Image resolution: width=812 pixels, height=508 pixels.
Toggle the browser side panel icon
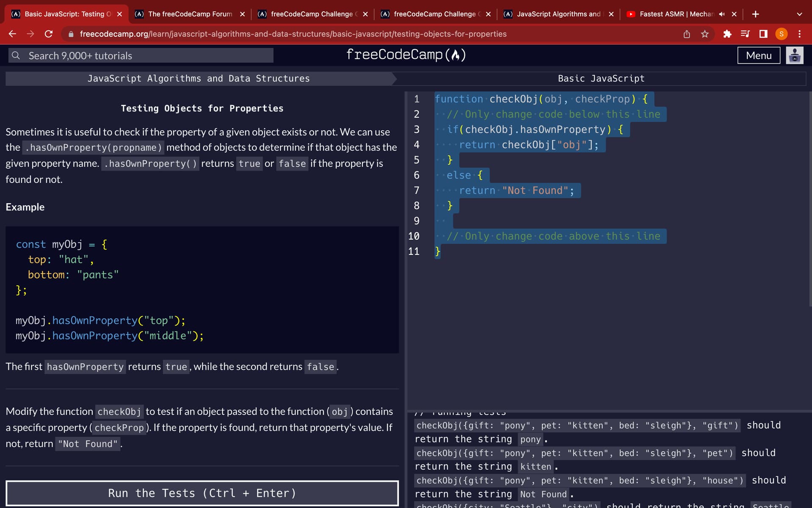pyautogui.click(x=763, y=34)
